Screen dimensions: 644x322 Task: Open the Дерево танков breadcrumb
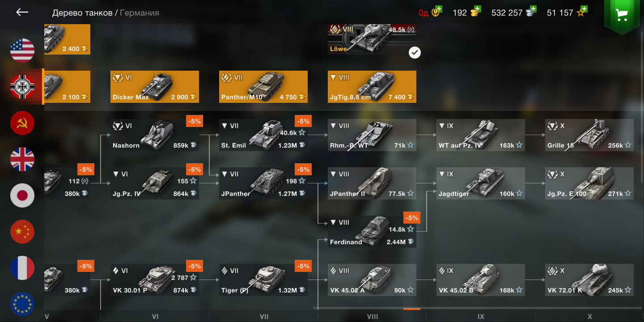tap(82, 13)
